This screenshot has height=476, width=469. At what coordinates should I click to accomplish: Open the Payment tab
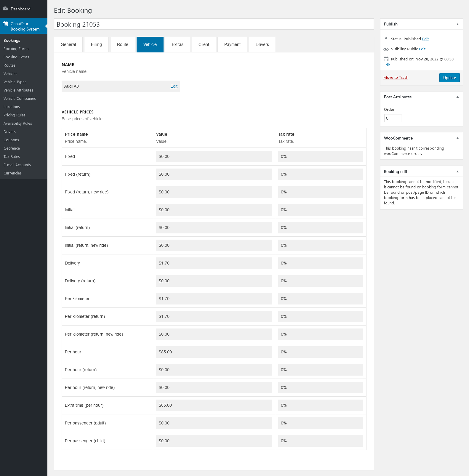pyautogui.click(x=232, y=44)
